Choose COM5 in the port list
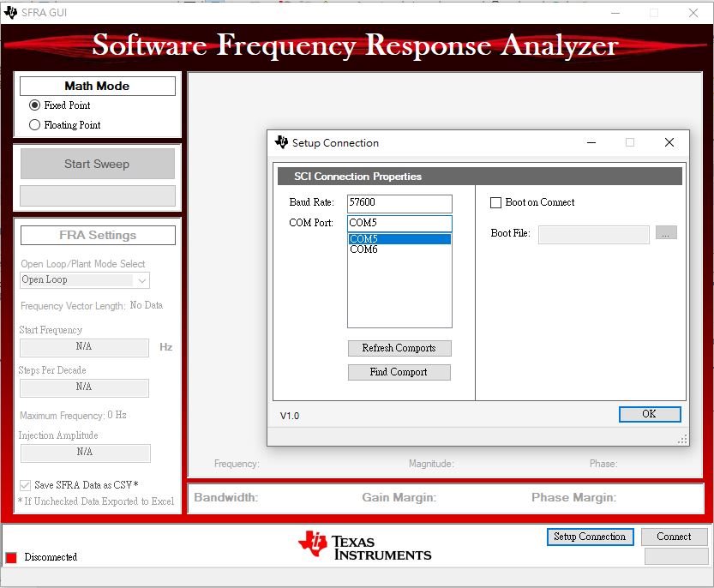Image resolution: width=714 pixels, height=588 pixels. pos(399,238)
